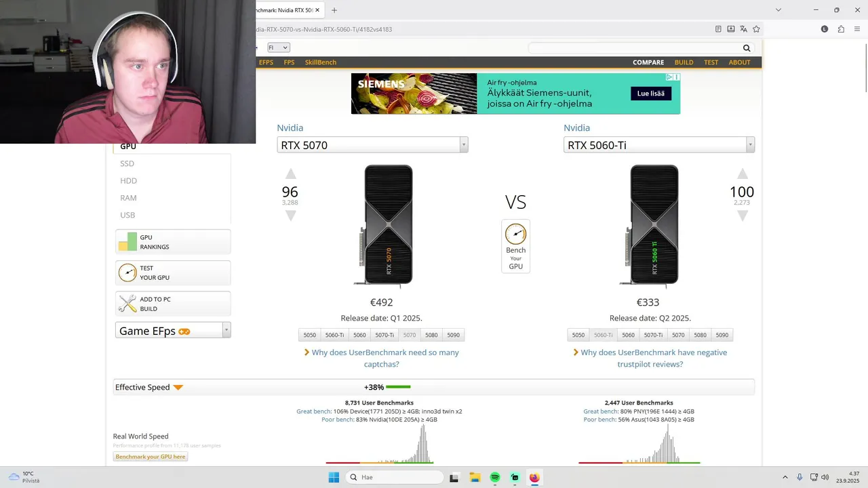Viewport: 868px width, 488px height.
Task: List all tabs with the chevron
Action: coord(778,10)
